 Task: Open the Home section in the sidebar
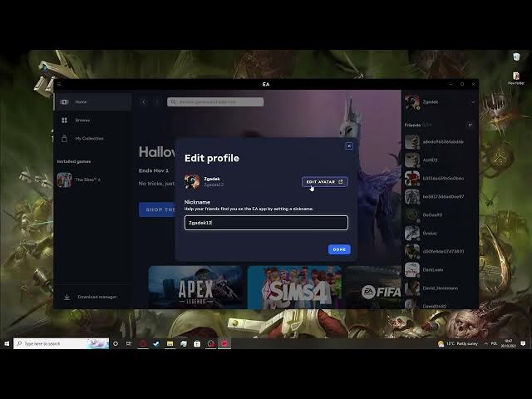81,102
